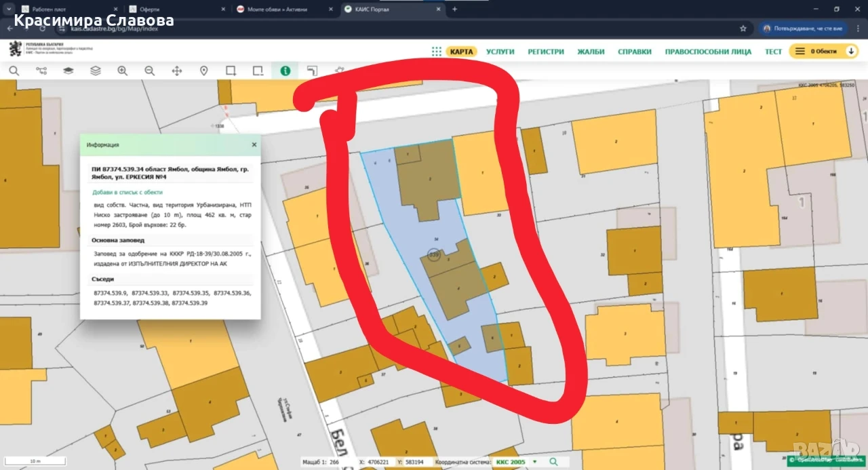The width and height of the screenshot is (868, 470).
Task: Click the coordinate search magnifier icon
Action: coord(553,462)
